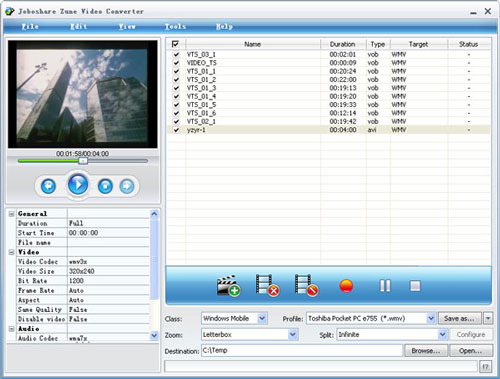Screen dimensions: 500x379
Task: Click the Video Size value 320x240
Action: pyautogui.click(x=82, y=271)
